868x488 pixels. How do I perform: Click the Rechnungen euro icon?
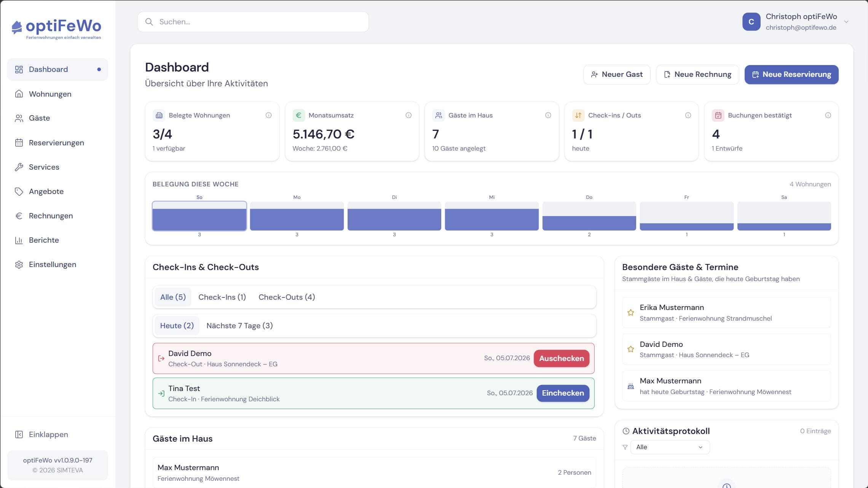point(19,216)
